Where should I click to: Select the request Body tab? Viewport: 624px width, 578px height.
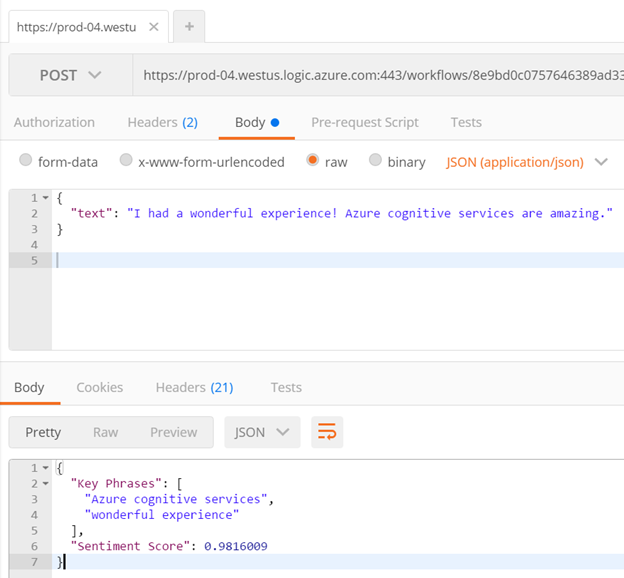click(257, 122)
